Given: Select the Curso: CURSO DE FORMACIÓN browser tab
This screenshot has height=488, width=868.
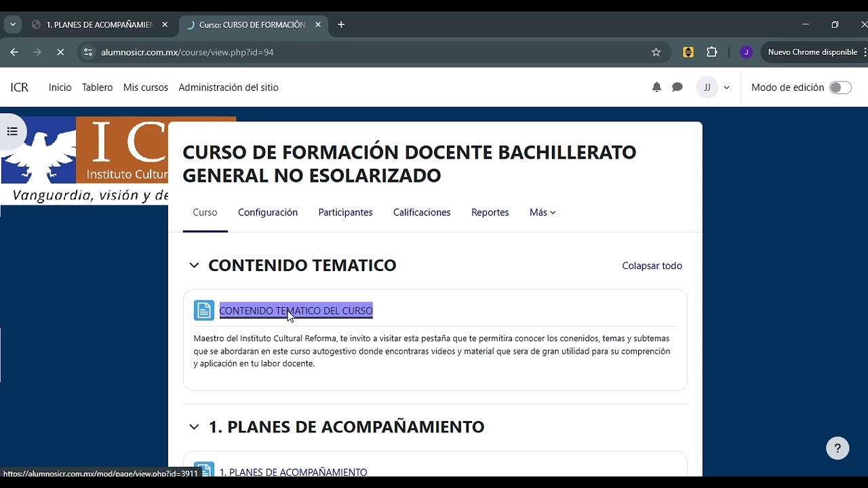Looking at the screenshot, I should point(252,24).
